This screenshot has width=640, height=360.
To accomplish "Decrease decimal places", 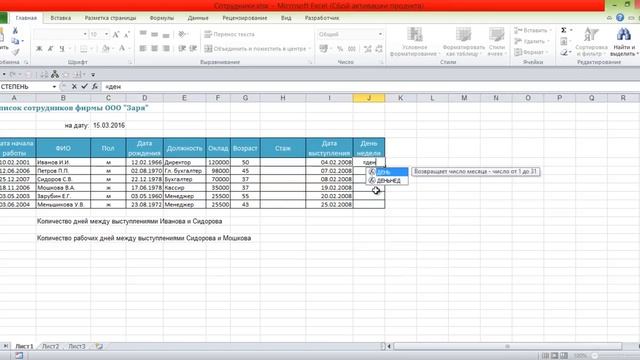I will coord(379,49).
